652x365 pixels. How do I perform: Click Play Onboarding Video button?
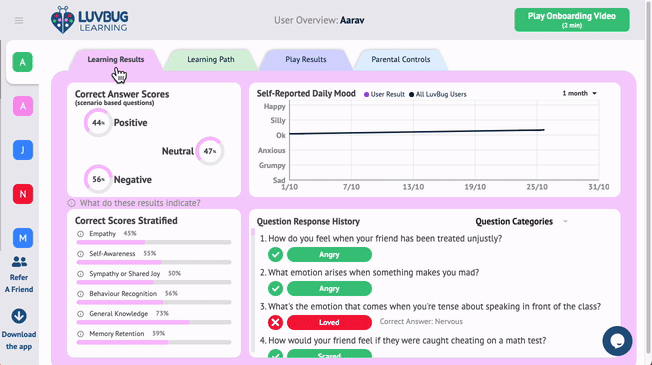click(x=572, y=20)
